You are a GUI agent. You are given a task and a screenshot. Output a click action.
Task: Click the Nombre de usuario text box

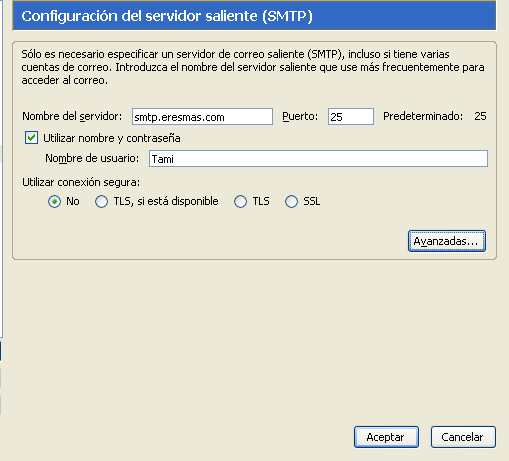(318, 159)
